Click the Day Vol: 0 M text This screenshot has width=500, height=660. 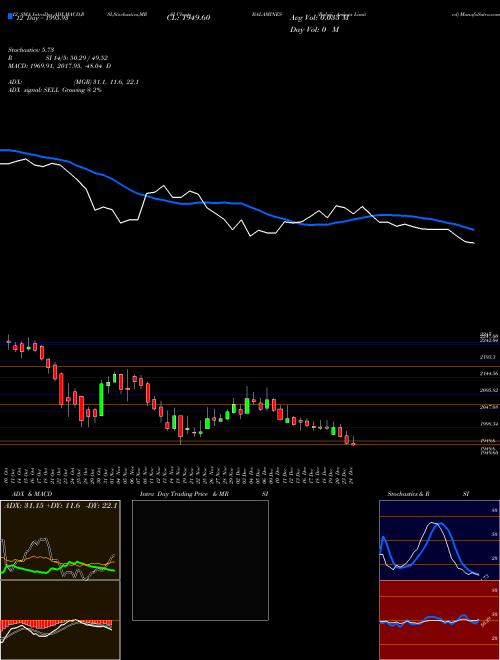pos(314,30)
